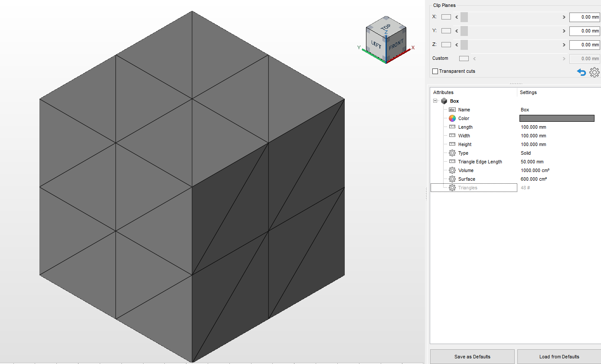Enable the Custom clip plane checkbox
Viewport: 601px width, 364px height.
tap(463, 58)
